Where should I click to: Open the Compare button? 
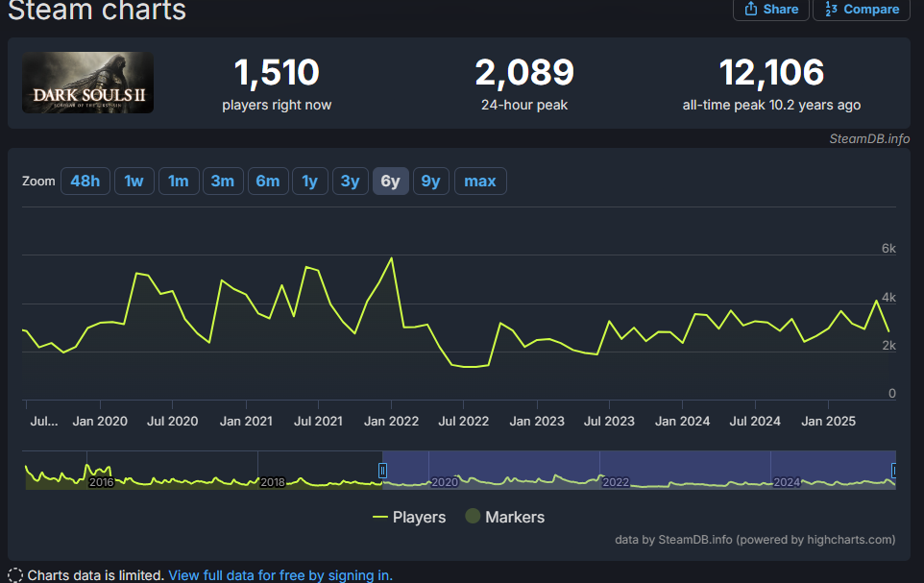click(x=862, y=9)
